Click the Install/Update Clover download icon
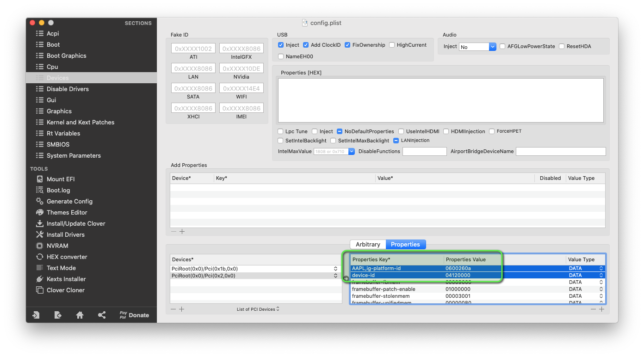 click(x=39, y=223)
